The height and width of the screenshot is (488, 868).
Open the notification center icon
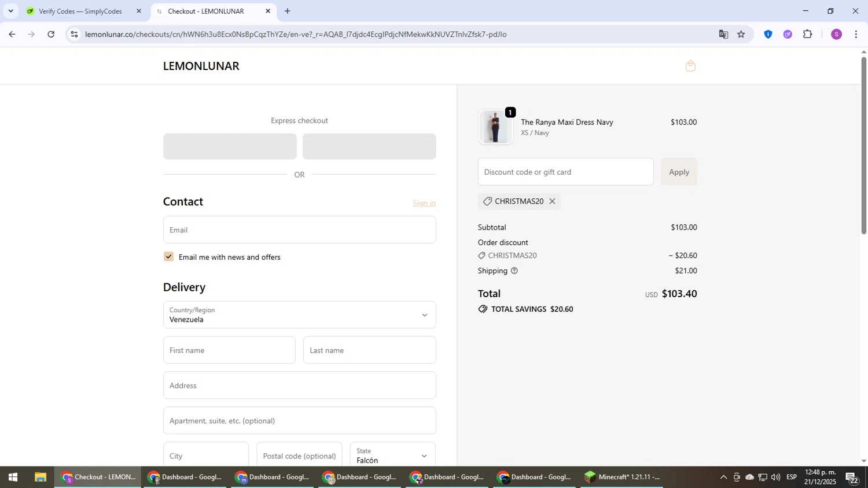(852, 477)
